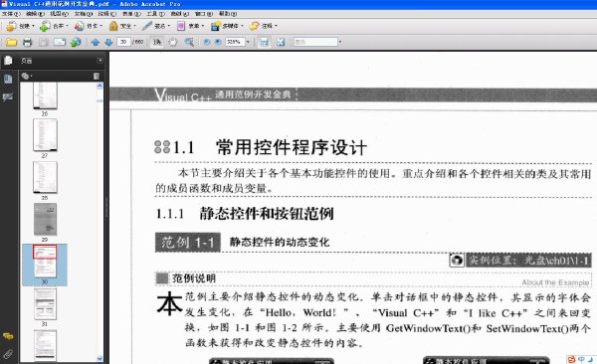This screenshot has width=597, height=364.
Task: Click the 范例 1-1 label box
Action: tap(188, 242)
